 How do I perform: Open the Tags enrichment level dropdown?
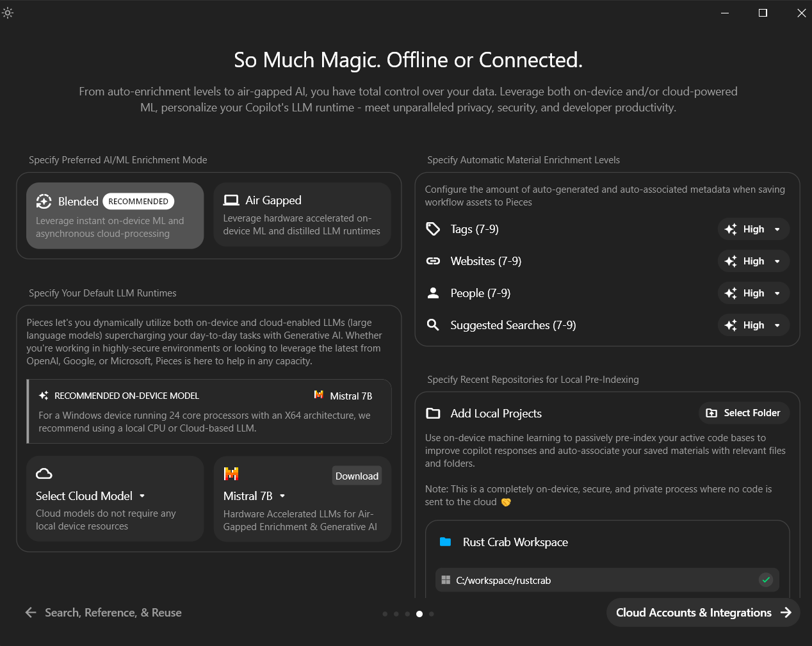754,229
